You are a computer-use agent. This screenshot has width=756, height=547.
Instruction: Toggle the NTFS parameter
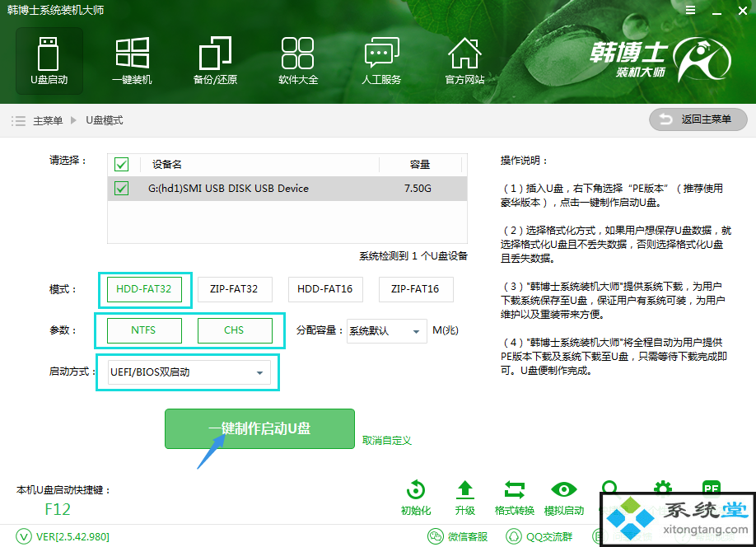(144, 330)
